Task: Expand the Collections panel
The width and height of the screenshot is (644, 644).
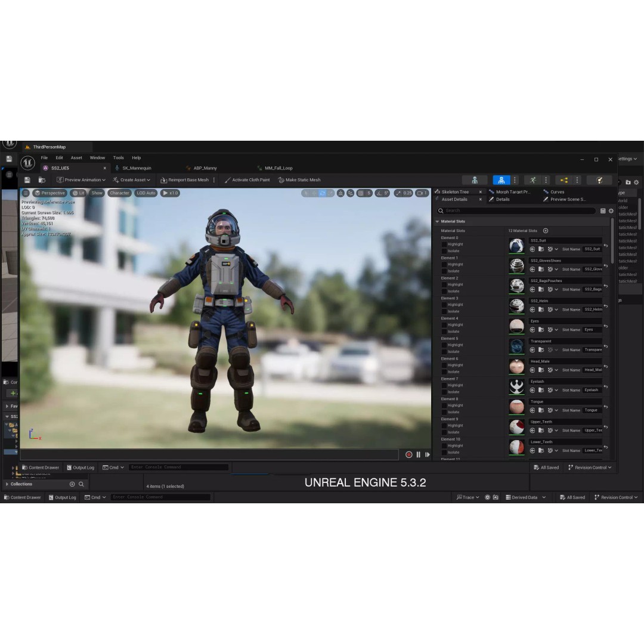Action: tap(7, 484)
